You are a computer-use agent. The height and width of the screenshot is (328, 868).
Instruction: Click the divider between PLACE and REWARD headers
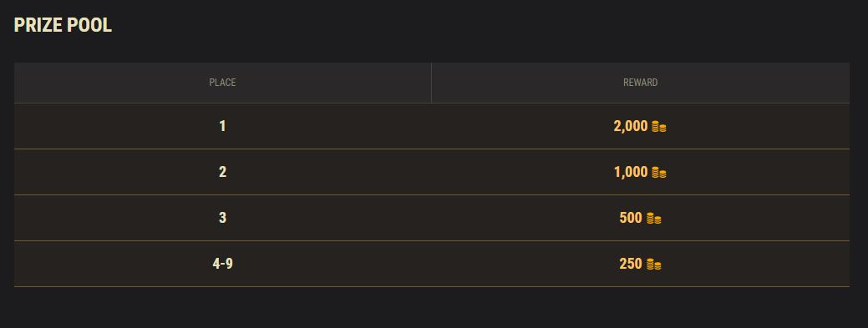coord(431,83)
